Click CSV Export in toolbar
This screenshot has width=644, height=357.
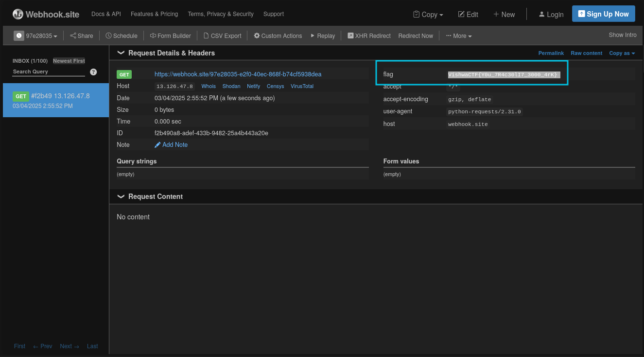click(x=222, y=36)
